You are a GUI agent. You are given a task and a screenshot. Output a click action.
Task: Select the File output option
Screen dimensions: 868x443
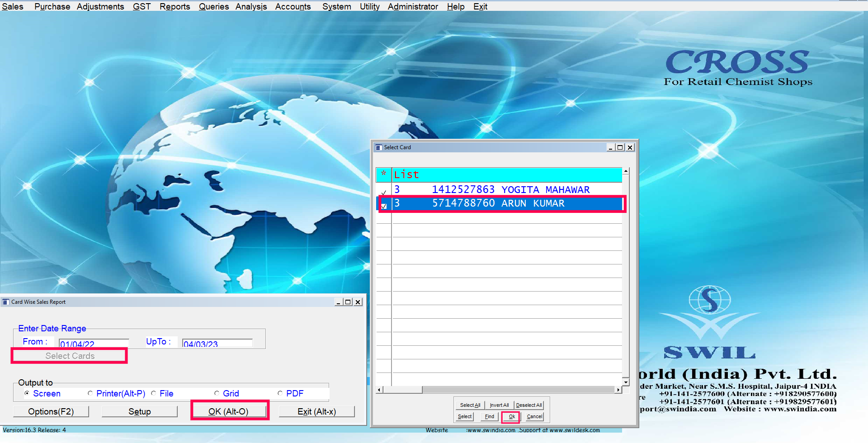[162, 393]
